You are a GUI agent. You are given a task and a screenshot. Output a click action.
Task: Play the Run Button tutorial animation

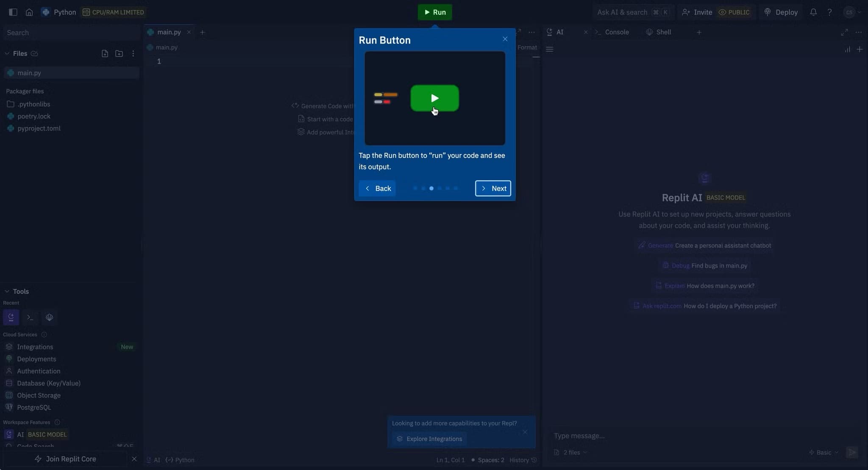[x=434, y=98]
